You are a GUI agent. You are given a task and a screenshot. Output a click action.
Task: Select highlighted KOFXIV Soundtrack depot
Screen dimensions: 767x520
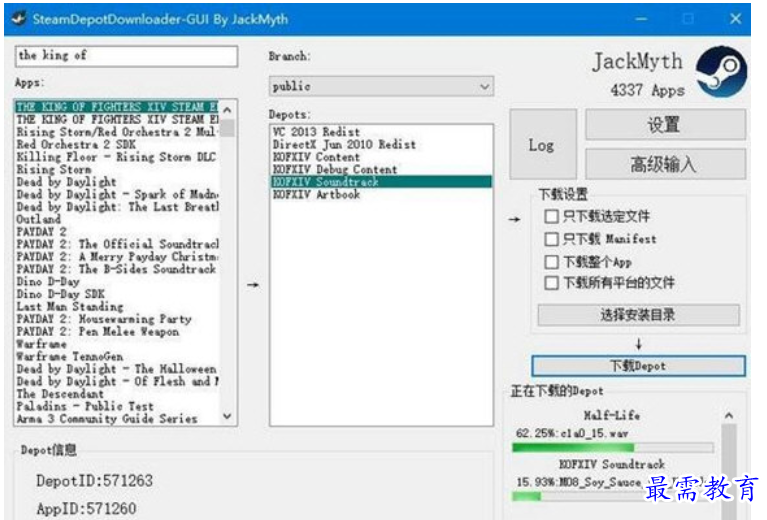coord(381,182)
